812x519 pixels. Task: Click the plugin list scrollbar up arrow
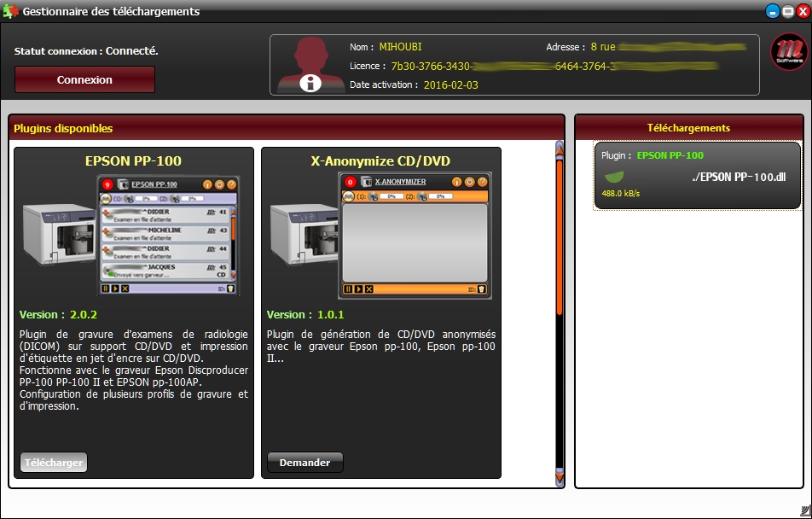tap(560, 149)
